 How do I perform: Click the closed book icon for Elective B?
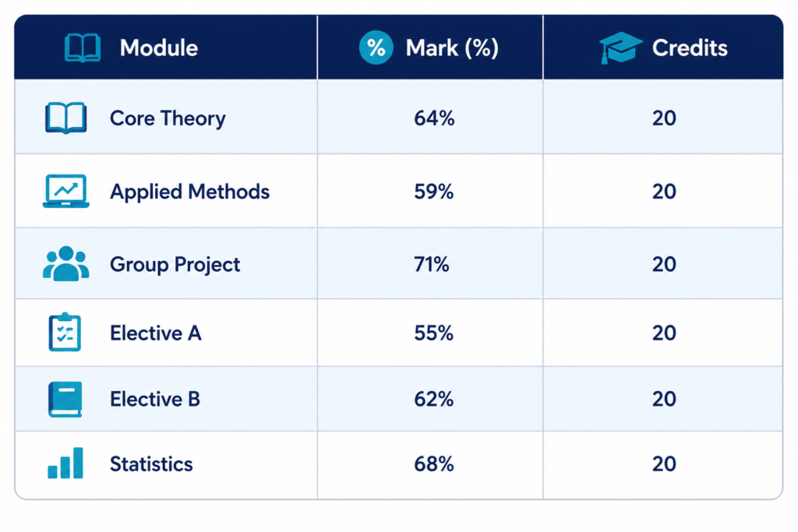(65, 400)
